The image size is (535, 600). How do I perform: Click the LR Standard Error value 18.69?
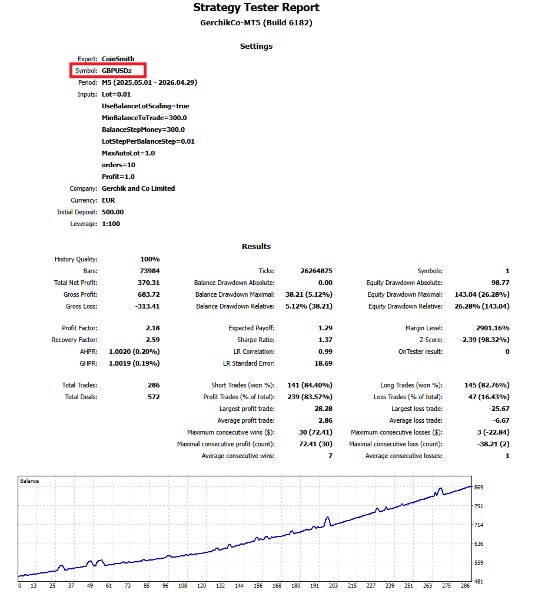[323, 364]
